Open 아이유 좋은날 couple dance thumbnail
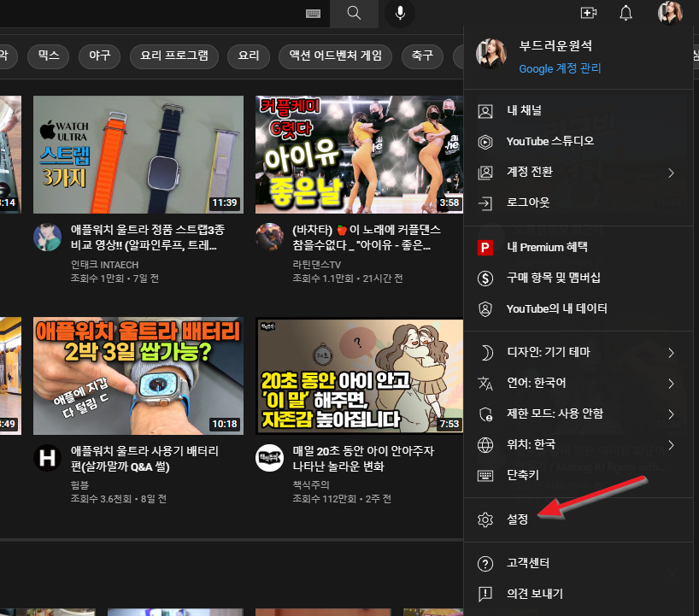The height and width of the screenshot is (616, 699). point(359,155)
